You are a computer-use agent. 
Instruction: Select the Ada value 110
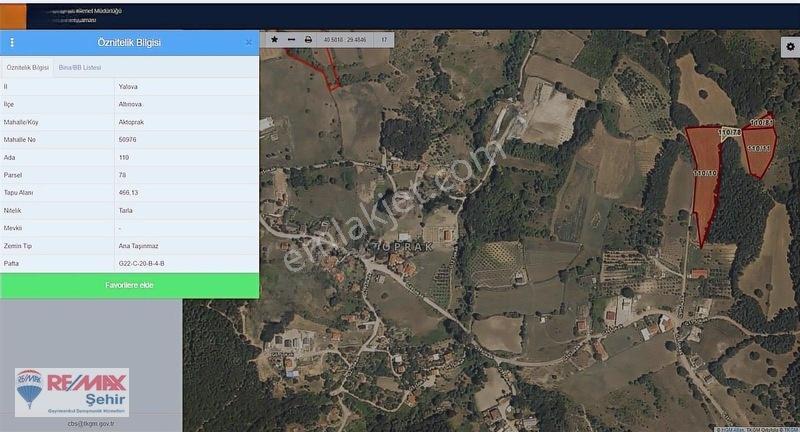tap(123, 158)
